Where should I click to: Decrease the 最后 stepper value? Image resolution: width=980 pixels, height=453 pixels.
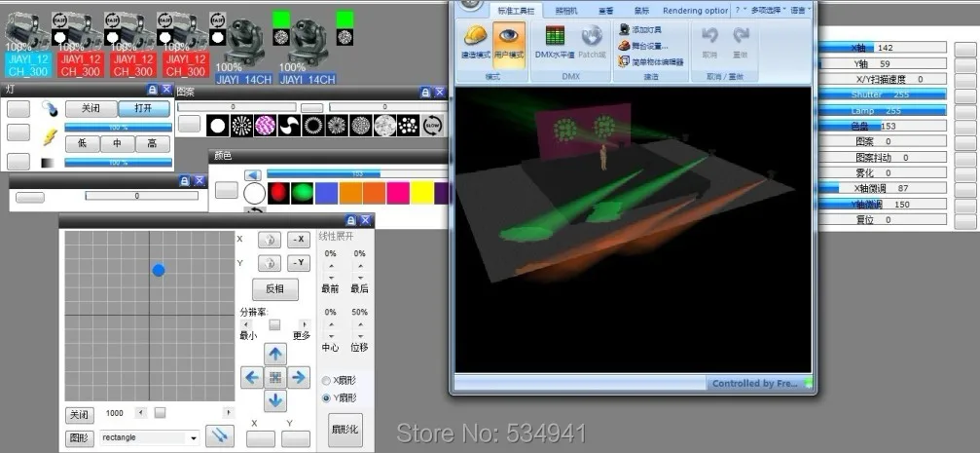tap(359, 278)
